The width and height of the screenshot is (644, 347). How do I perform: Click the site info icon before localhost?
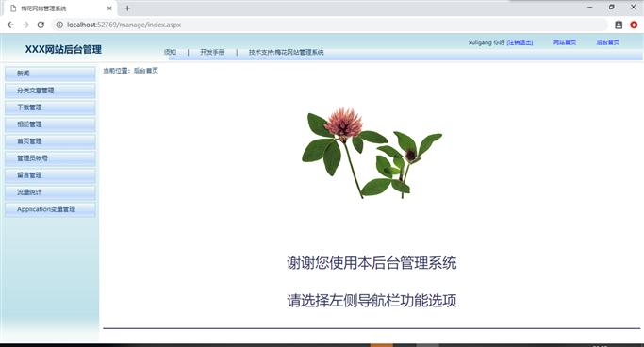59,25
